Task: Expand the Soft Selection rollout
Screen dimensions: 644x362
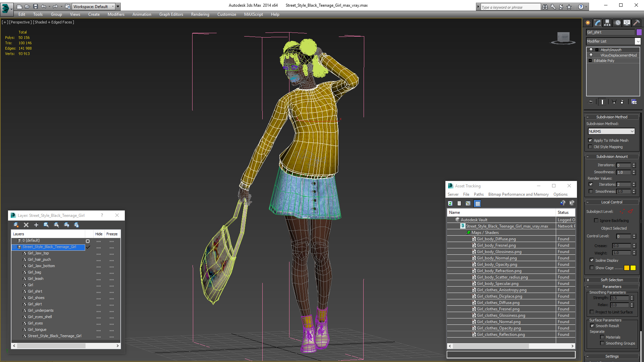Action: pyautogui.click(x=611, y=280)
